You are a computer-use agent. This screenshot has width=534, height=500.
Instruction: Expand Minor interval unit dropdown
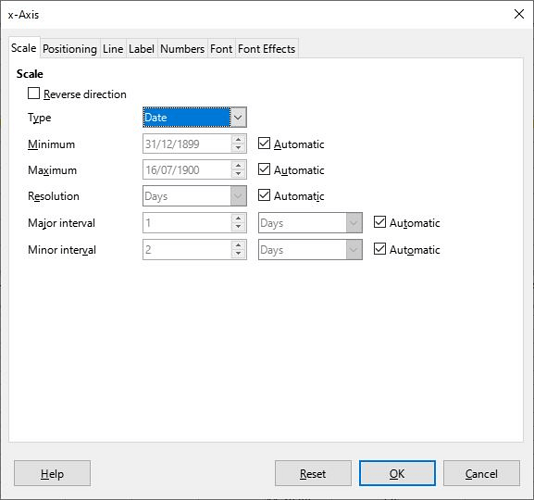[x=310, y=250]
